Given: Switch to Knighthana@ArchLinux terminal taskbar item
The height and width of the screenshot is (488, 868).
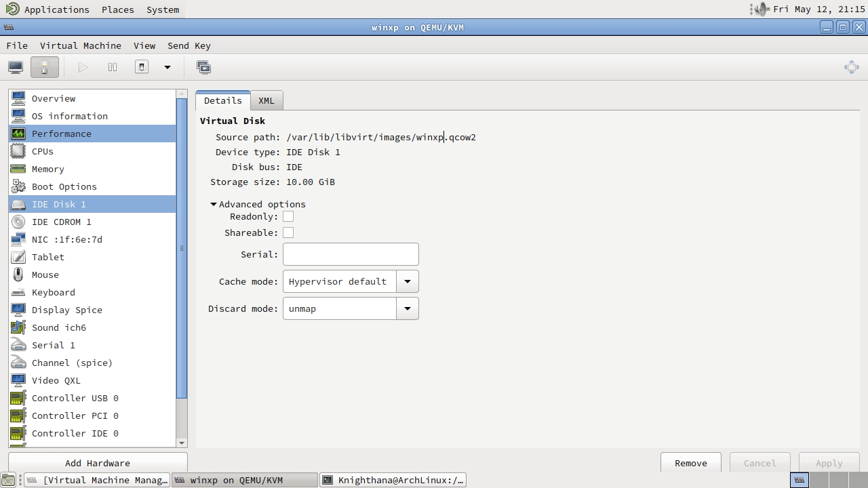Looking at the screenshot, I should coord(393,480).
